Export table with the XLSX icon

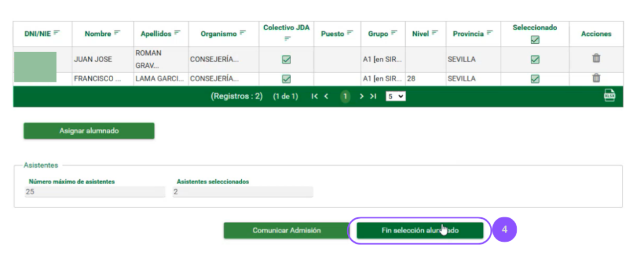pos(609,95)
